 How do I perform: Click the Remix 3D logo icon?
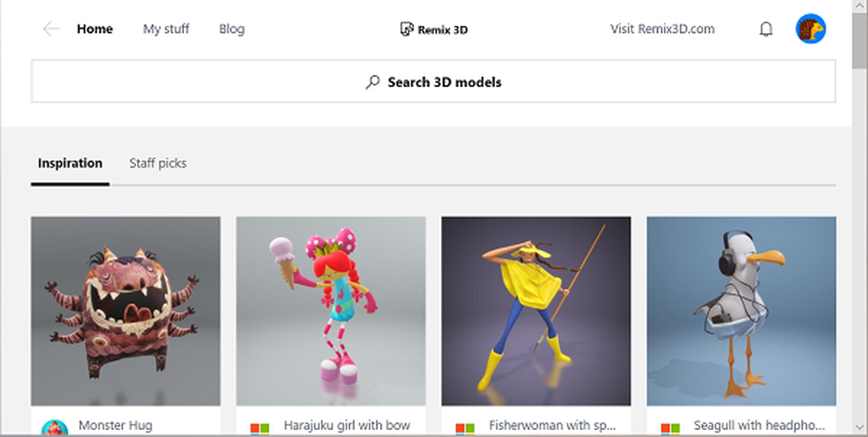tap(407, 29)
